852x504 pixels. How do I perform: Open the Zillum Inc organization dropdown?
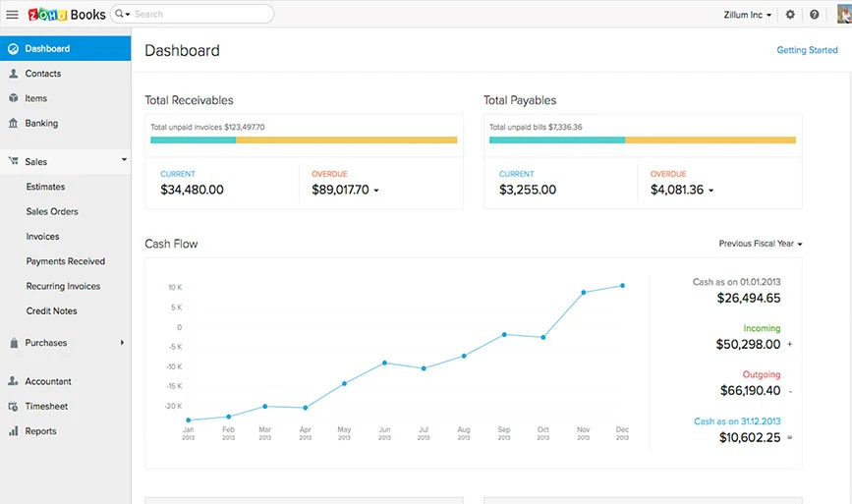[747, 15]
